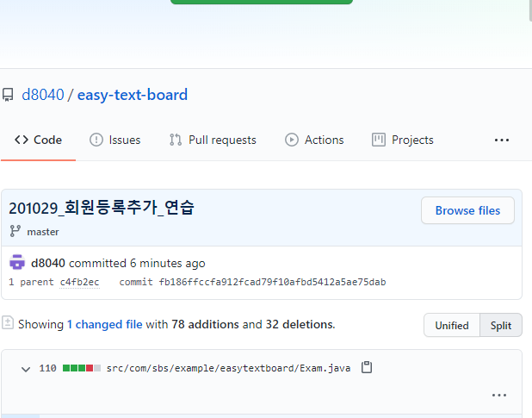Click the d8040 avatar icon
This screenshot has width=532, height=418.
tap(17, 263)
